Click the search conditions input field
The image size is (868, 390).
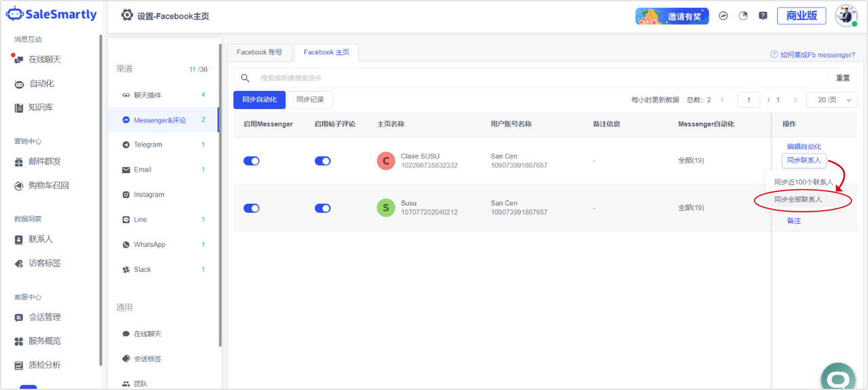tap(536, 78)
